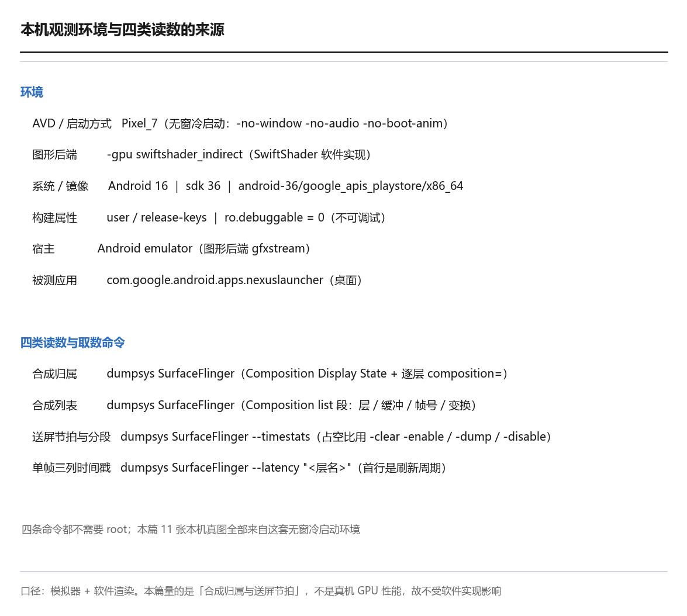This screenshot has width=687, height=616.
Task: Select the label 构建属性
Action: [54, 217]
